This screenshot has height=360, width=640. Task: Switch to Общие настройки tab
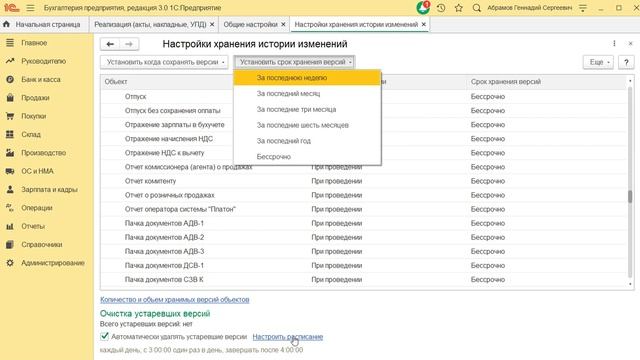pyautogui.click(x=250, y=24)
